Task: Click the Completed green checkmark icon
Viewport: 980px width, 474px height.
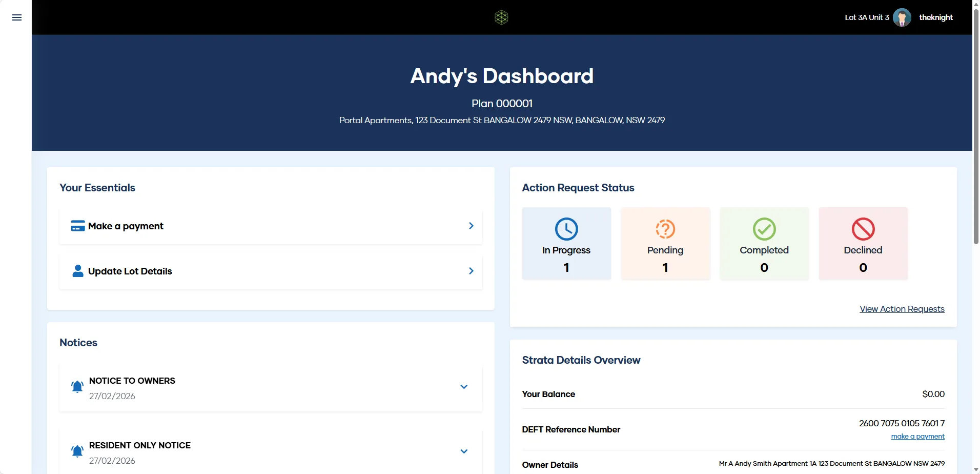Action: click(x=764, y=229)
